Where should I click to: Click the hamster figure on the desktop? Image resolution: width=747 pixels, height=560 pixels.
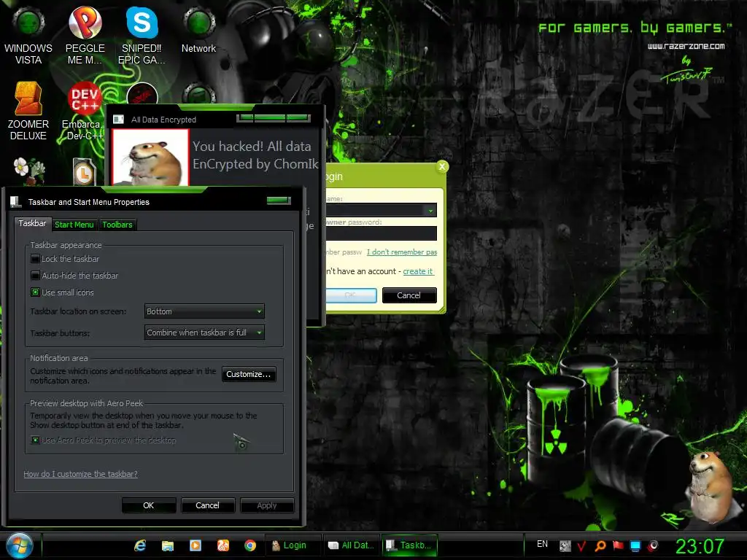click(x=711, y=486)
